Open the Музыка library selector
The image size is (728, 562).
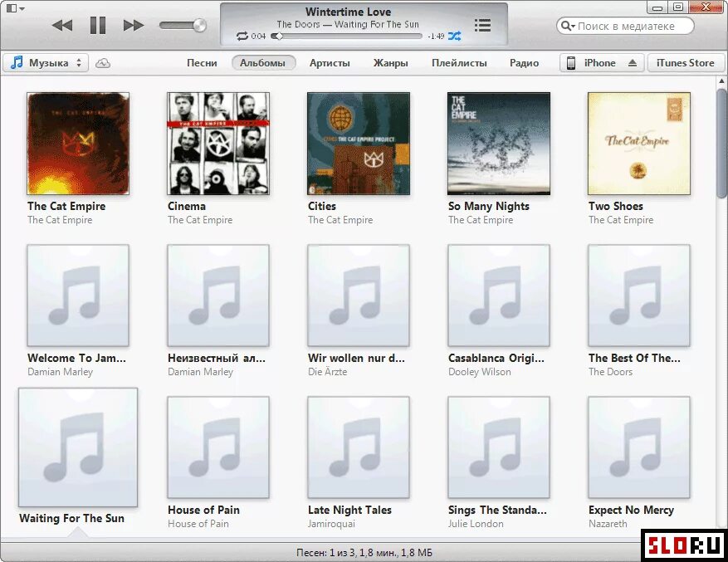pyautogui.click(x=46, y=63)
